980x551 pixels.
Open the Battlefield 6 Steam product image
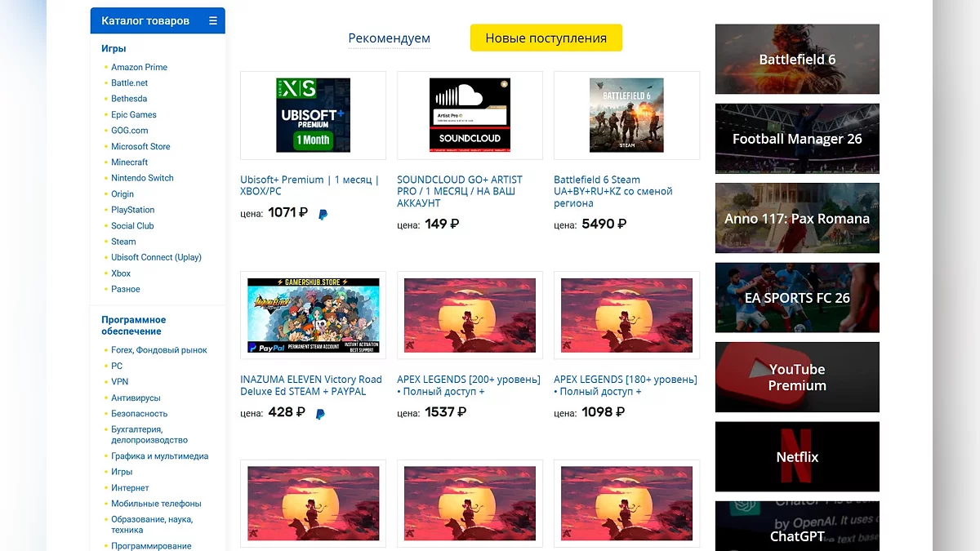pos(626,115)
